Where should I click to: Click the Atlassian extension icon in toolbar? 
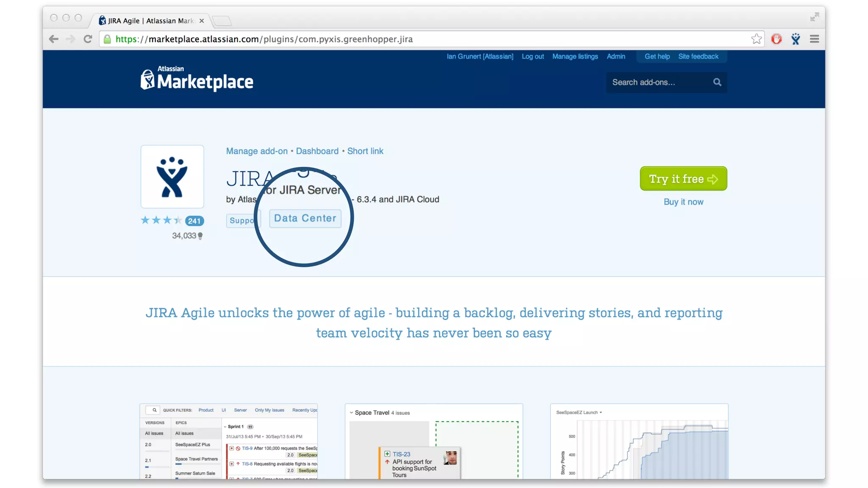[x=796, y=39]
